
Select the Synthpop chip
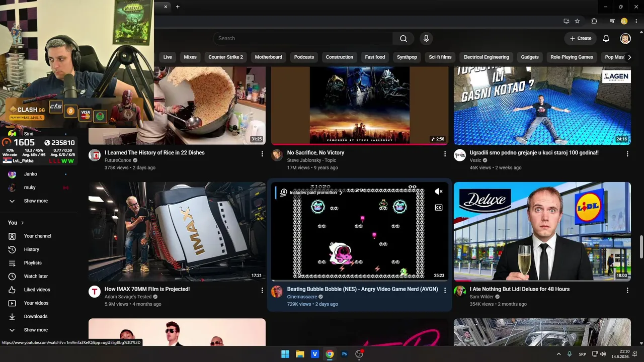click(x=407, y=57)
